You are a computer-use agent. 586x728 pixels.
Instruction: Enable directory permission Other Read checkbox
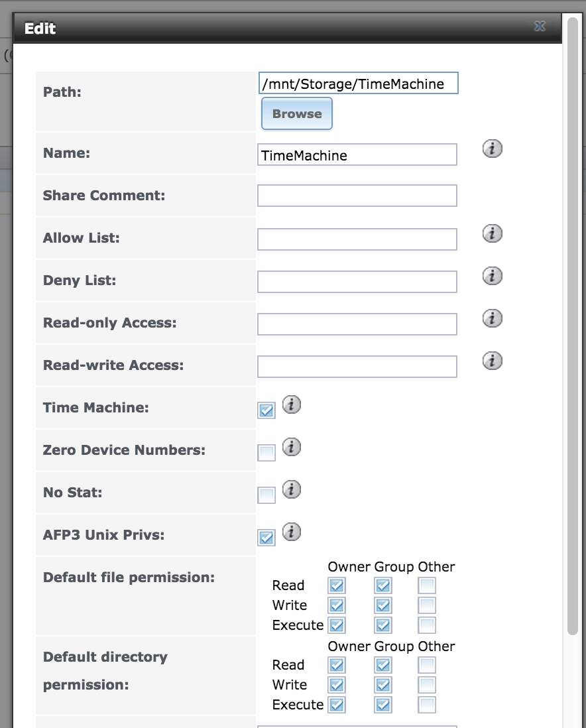pos(427,665)
